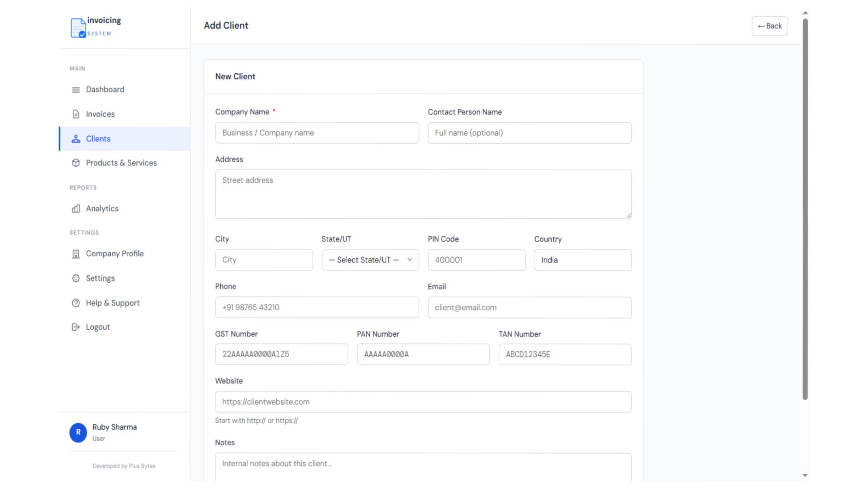The height and width of the screenshot is (488, 868).
Task: Click the Company Profile building icon
Action: pyautogui.click(x=76, y=254)
